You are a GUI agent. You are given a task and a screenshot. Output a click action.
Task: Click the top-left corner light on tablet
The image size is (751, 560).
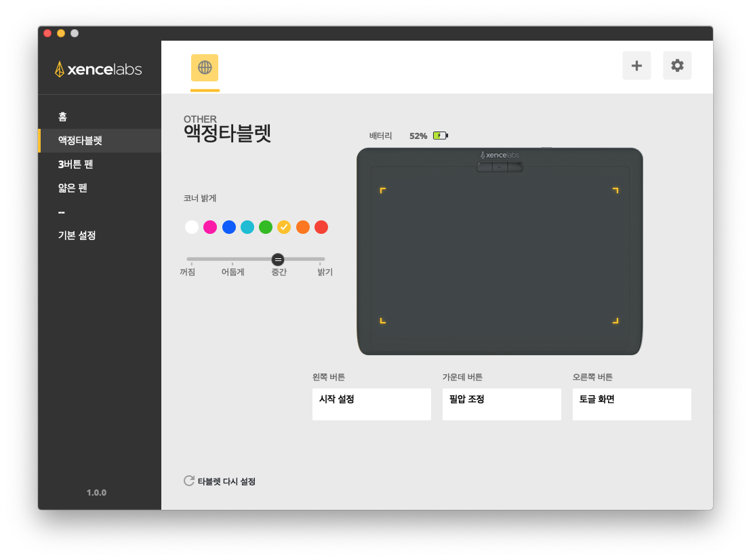pyautogui.click(x=383, y=191)
